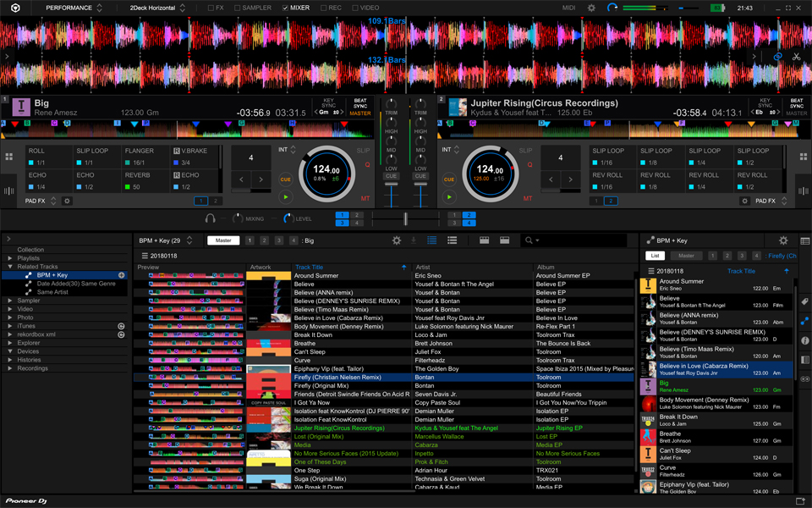Click the waveform scissors icon

[x=797, y=57]
